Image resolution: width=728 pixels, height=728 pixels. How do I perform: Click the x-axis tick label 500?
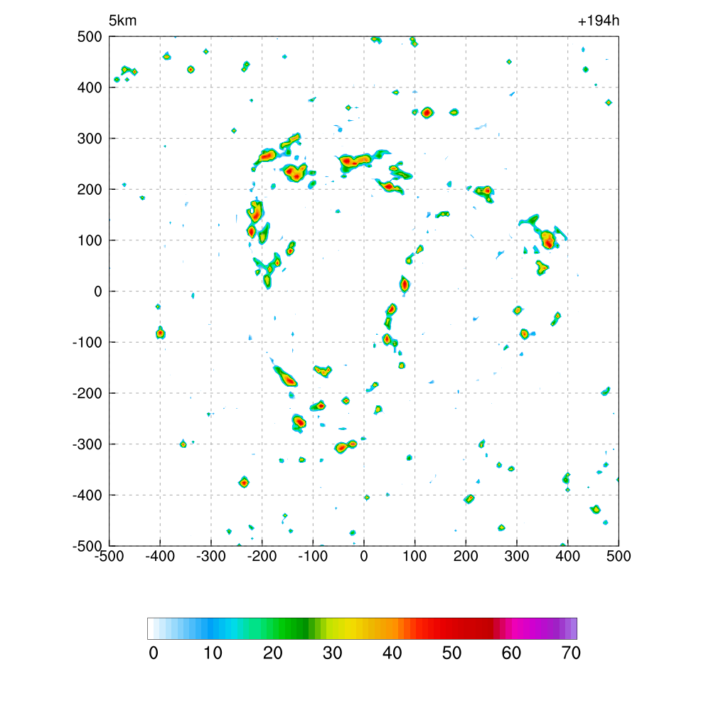pos(619,556)
